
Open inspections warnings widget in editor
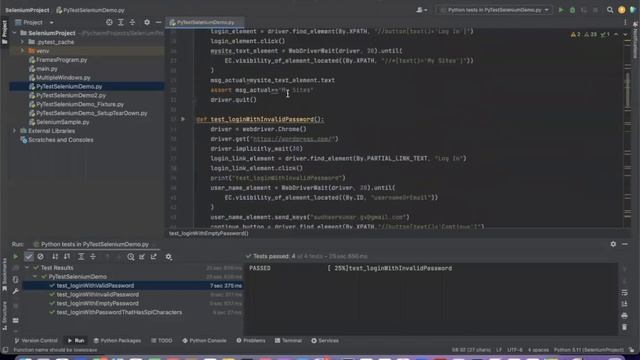tap(591, 35)
